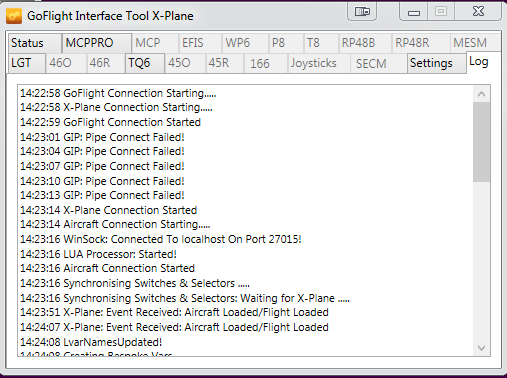
Task: Open the MESM tab
Action: pos(475,43)
